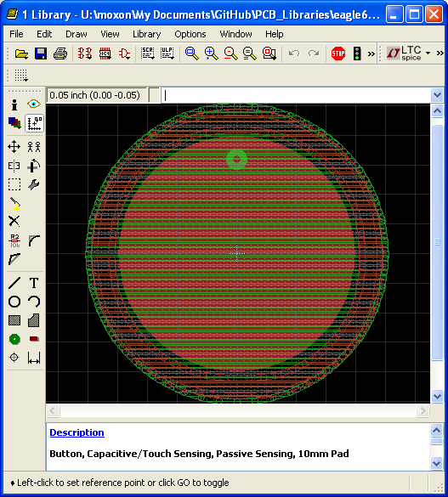The image size is (448, 497).
Task: Toggle the Mark reference point tool
Action: pos(34,123)
